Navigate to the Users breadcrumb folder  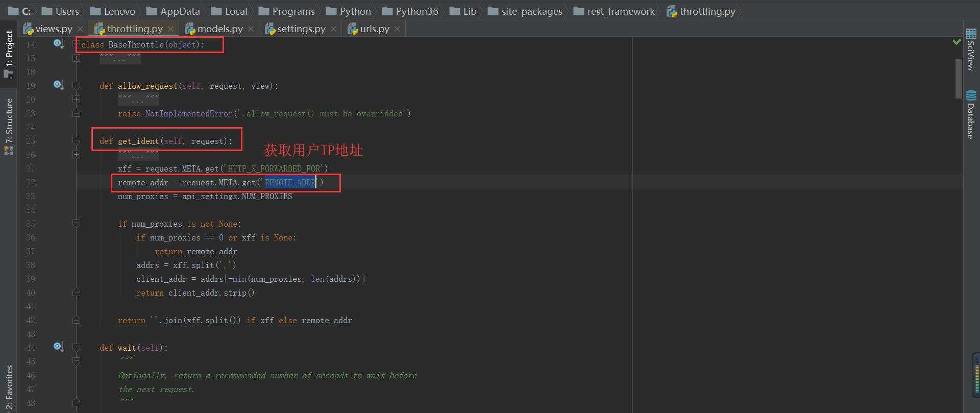60,11
